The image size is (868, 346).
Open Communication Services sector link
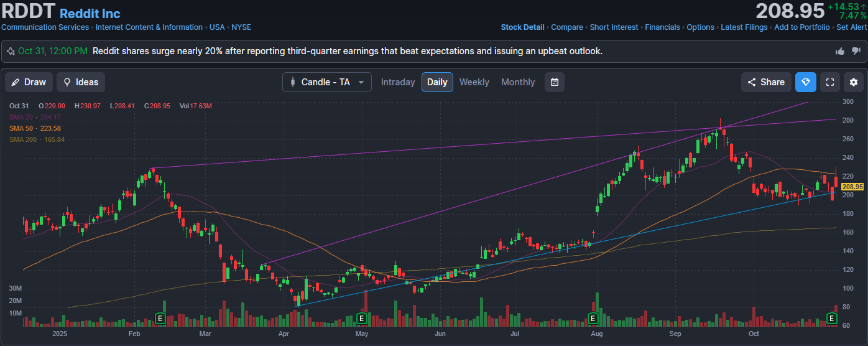pos(45,27)
